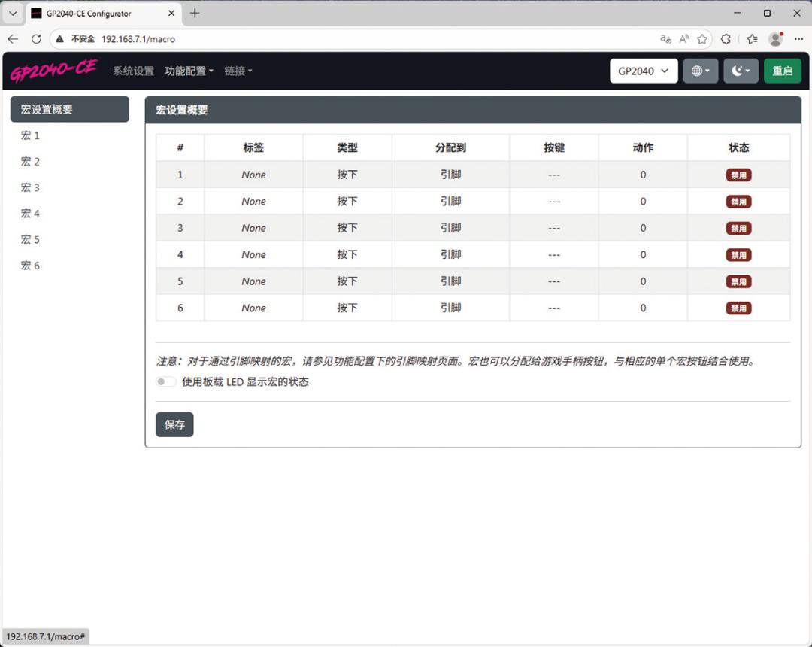Click the browser profile avatar

pos(775,39)
